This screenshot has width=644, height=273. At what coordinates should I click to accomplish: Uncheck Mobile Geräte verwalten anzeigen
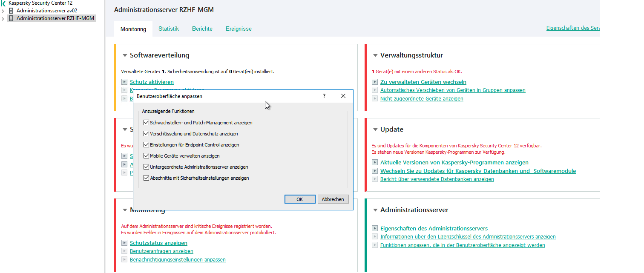click(147, 155)
